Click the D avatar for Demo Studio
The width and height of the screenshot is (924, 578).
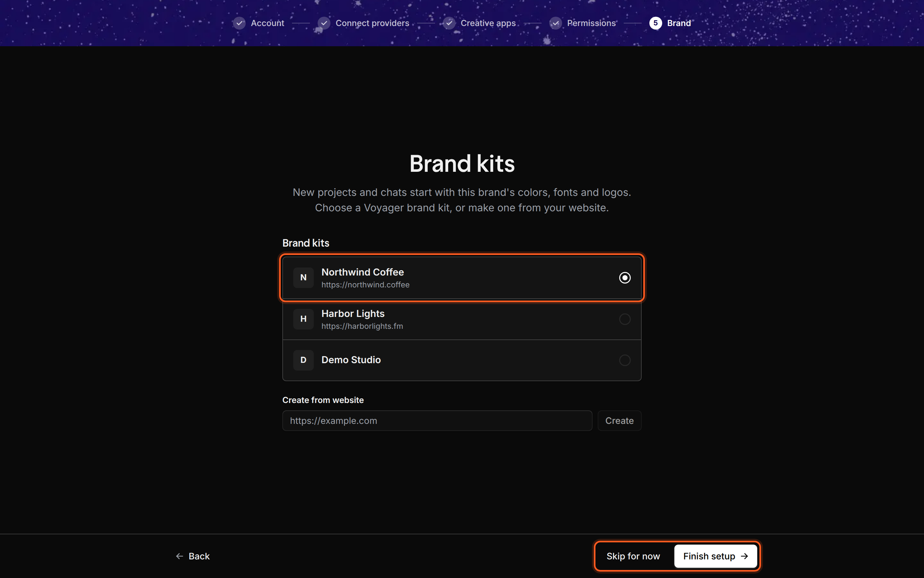303,360
